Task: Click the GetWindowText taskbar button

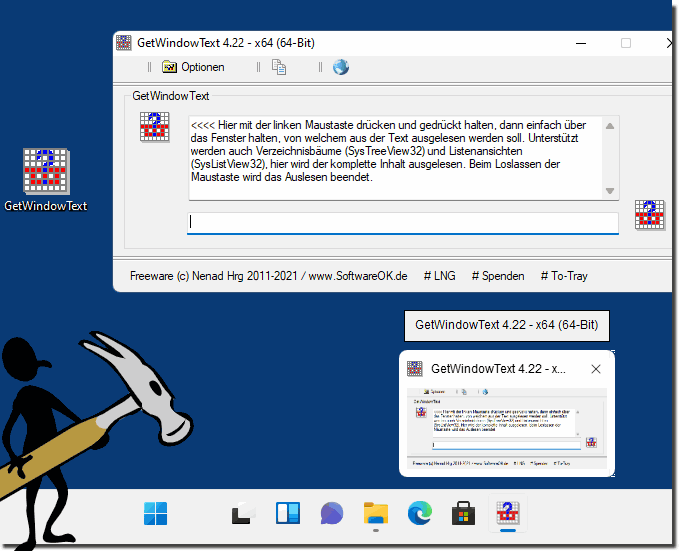Action: tap(508, 513)
